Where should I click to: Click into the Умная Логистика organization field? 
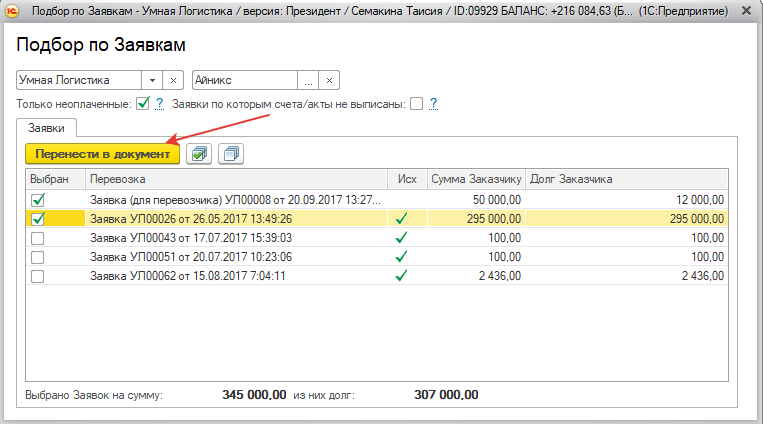[x=79, y=80]
